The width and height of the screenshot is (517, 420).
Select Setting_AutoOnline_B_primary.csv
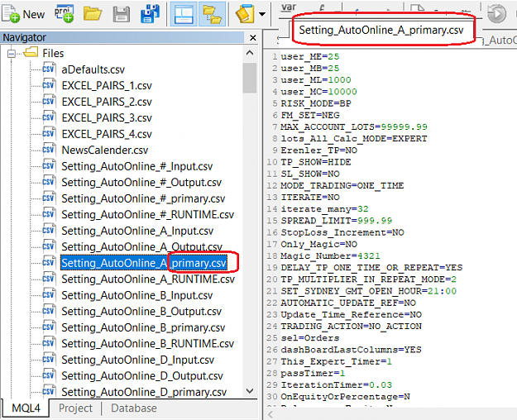click(143, 327)
